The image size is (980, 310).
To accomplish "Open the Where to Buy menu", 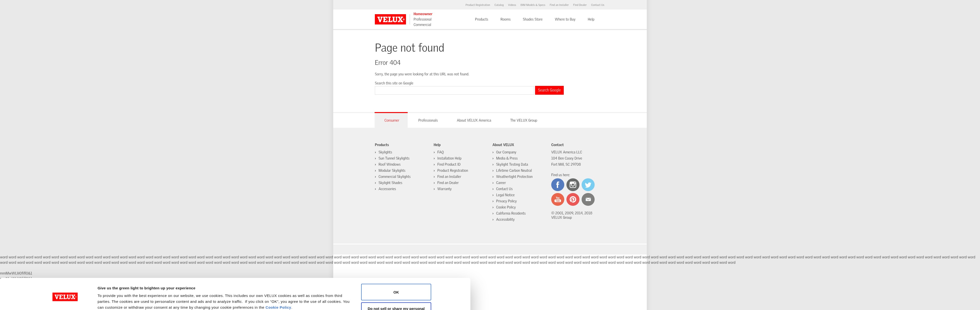I will (x=565, y=19).
